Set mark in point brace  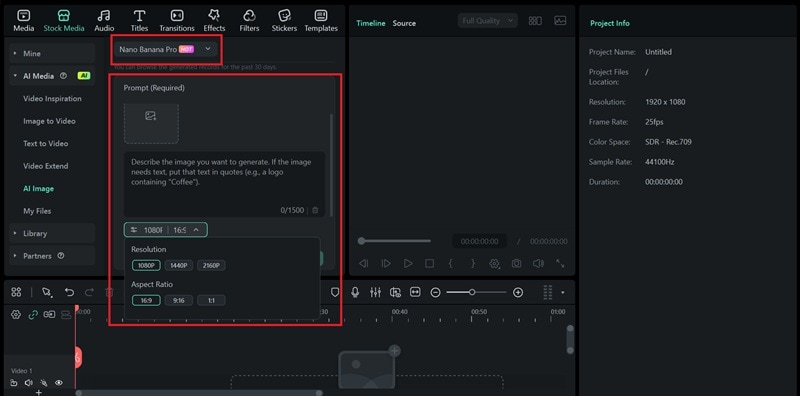tap(451, 263)
